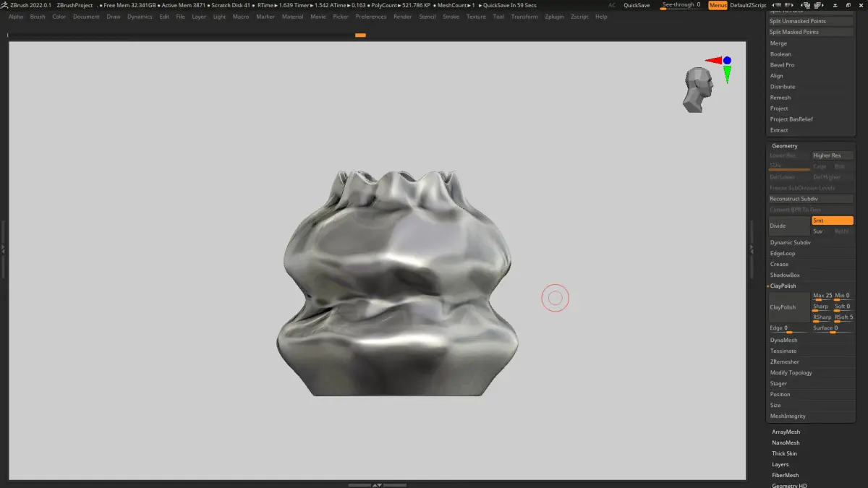Viewport: 868px width, 488px height.
Task: Click the Higher Res button
Action: [x=833, y=155]
